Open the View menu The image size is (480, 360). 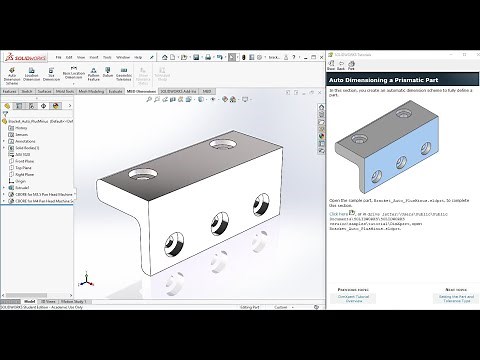tap(81, 57)
